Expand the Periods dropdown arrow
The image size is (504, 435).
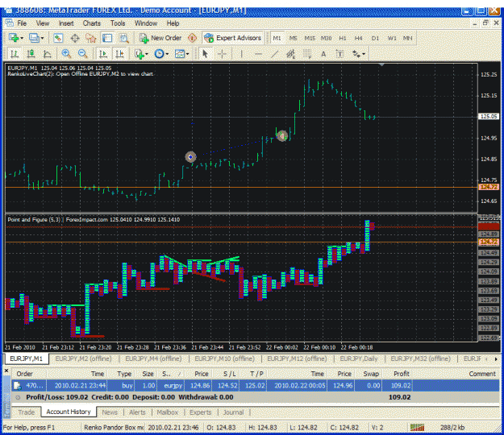pyautogui.click(x=167, y=54)
